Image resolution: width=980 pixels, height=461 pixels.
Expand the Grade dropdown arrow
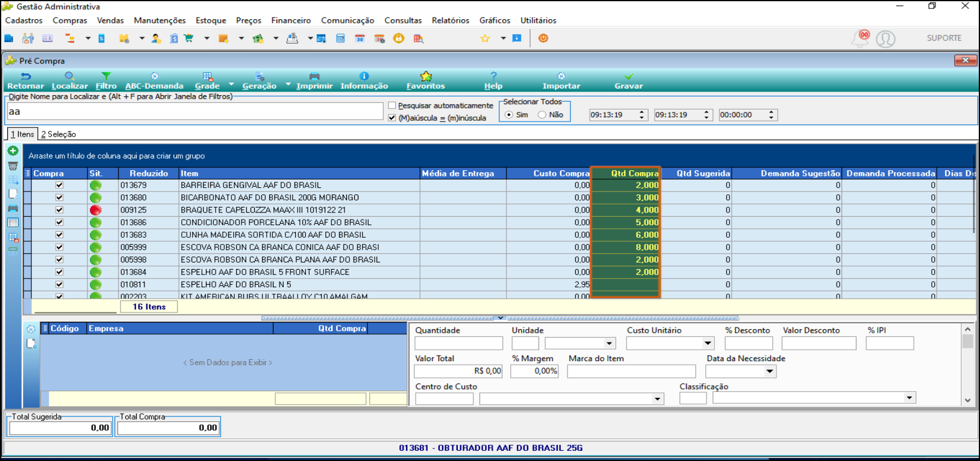pyautogui.click(x=231, y=84)
